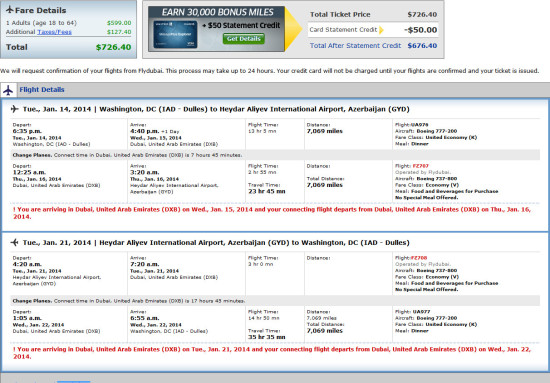Screen dimensions: 550x383
Task: Click the return flight airplane icon for Jan. 21
Action: (x=14, y=242)
